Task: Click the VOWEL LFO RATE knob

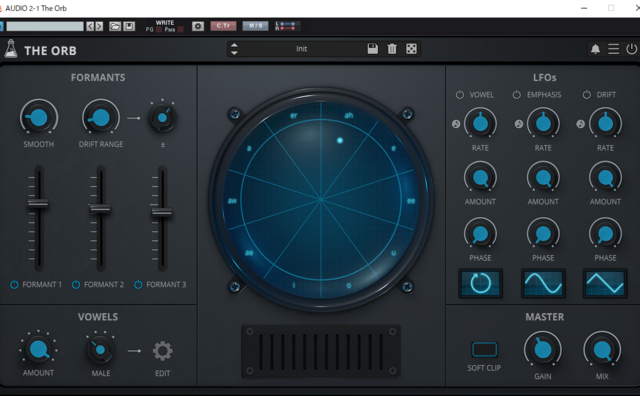Action: pos(480,123)
